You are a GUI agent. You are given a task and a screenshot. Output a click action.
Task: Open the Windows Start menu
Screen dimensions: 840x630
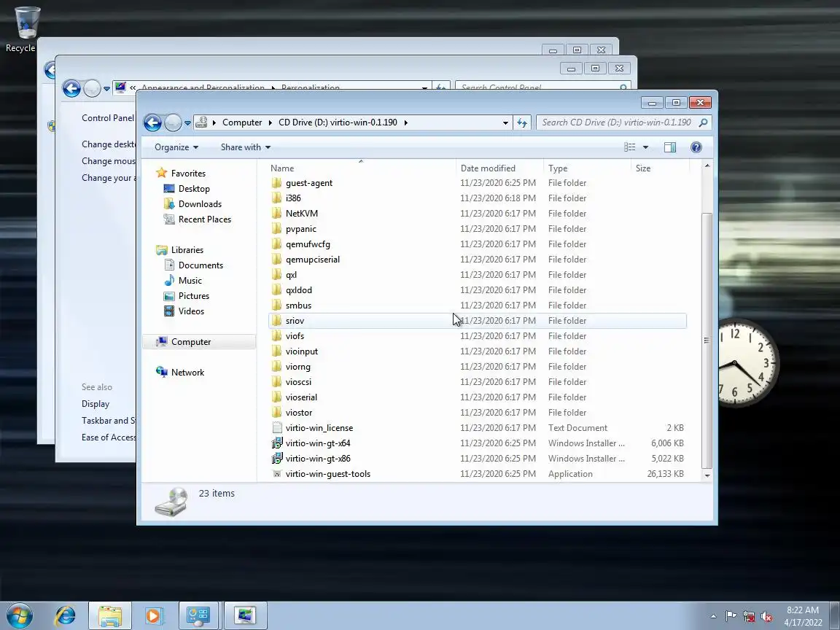pos(19,615)
